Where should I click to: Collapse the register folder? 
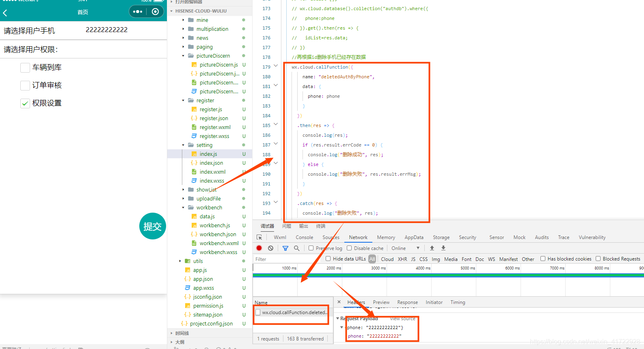pyautogui.click(x=183, y=100)
